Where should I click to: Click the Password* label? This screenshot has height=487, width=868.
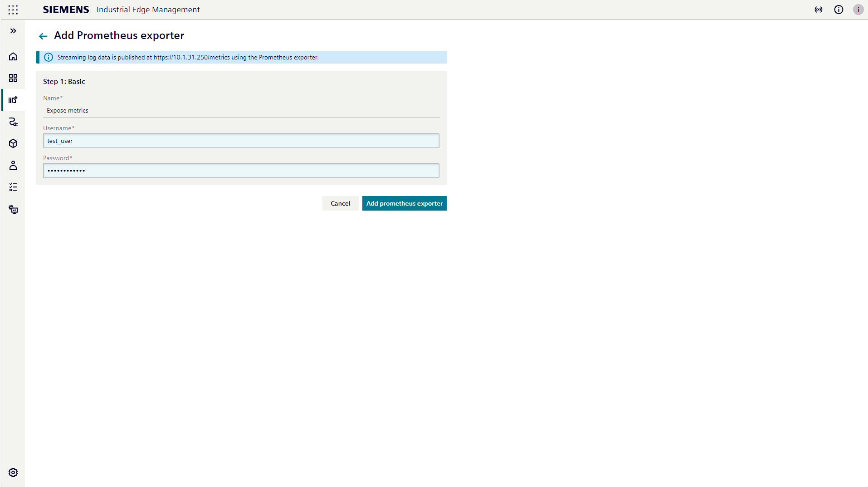[58, 158]
